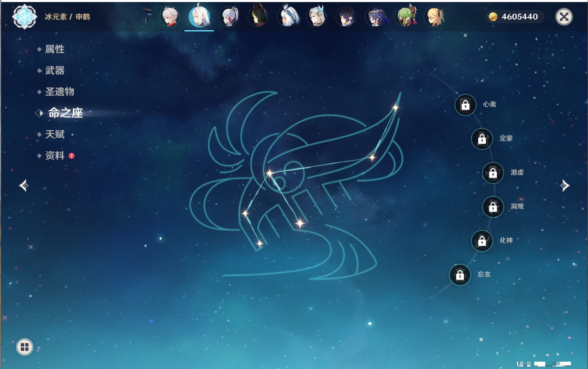Go to next character with right arrow
Image resolution: width=588 pixels, height=369 pixels.
click(x=564, y=186)
